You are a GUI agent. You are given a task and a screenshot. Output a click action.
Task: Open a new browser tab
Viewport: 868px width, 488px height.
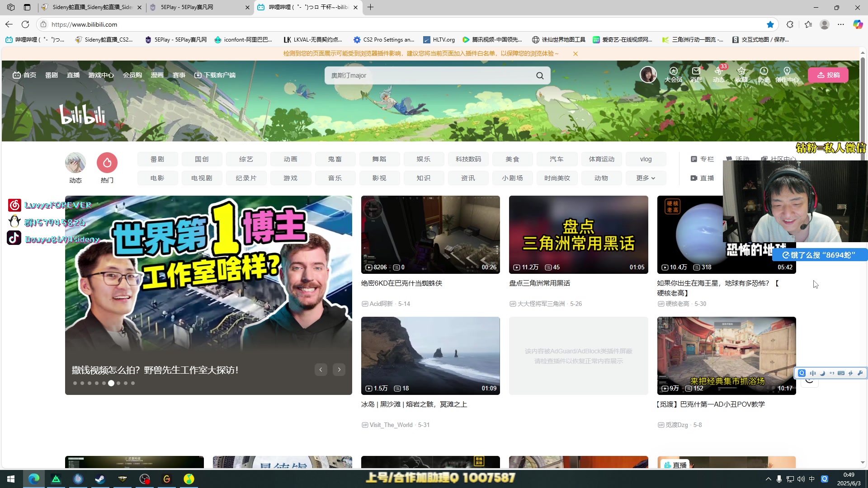click(x=370, y=7)
